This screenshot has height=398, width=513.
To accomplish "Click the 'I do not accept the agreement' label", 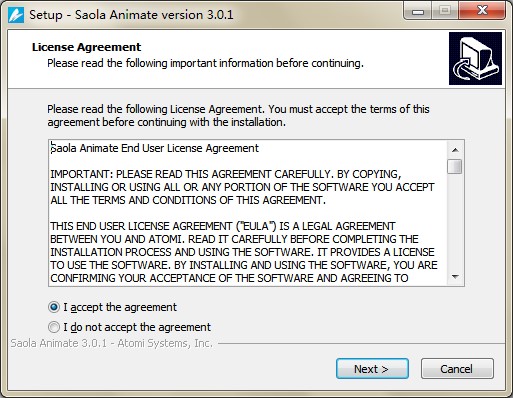I will tap(137, 327).
